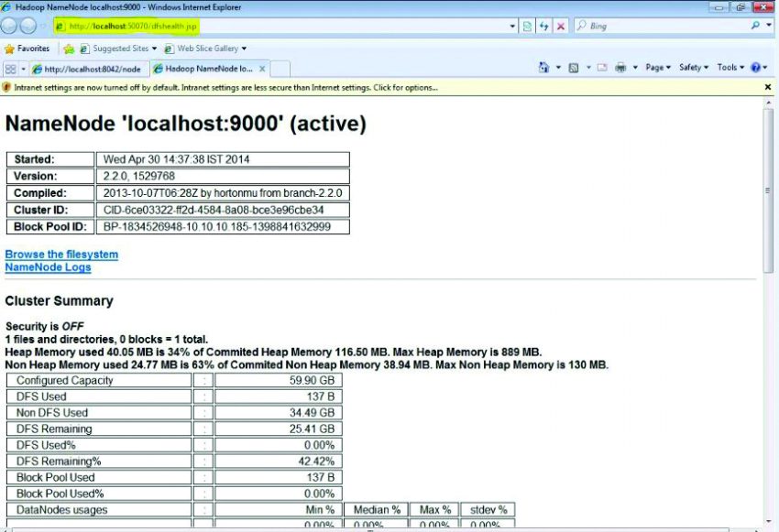The width and height of the screenshot is (779, 532).
Task: Print the cluster summary page
Action: click(x=620, y=68)
